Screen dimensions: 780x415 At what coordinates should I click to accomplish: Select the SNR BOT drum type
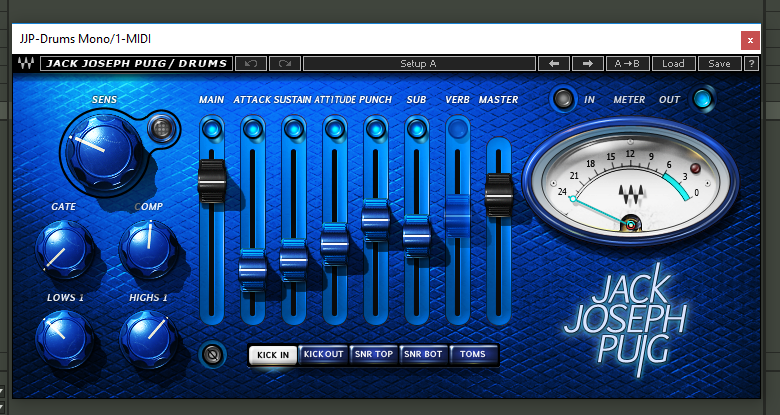[x=423, y=354]
